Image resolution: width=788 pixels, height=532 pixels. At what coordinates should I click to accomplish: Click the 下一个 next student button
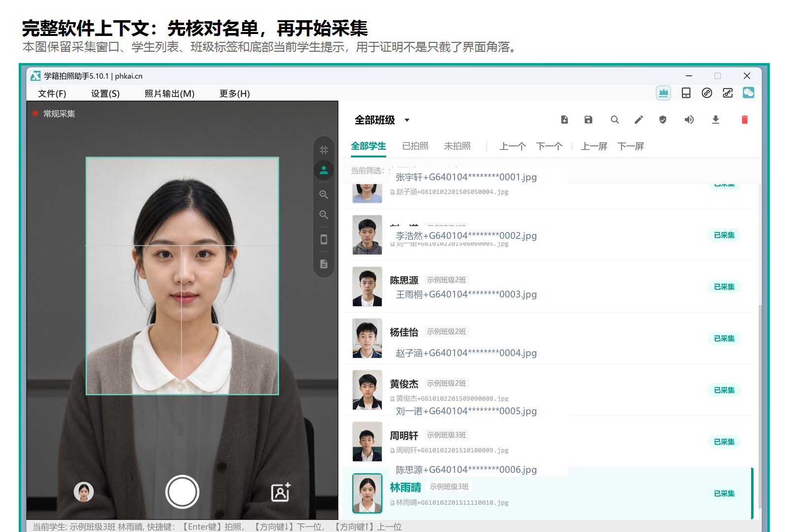[549, 146]
